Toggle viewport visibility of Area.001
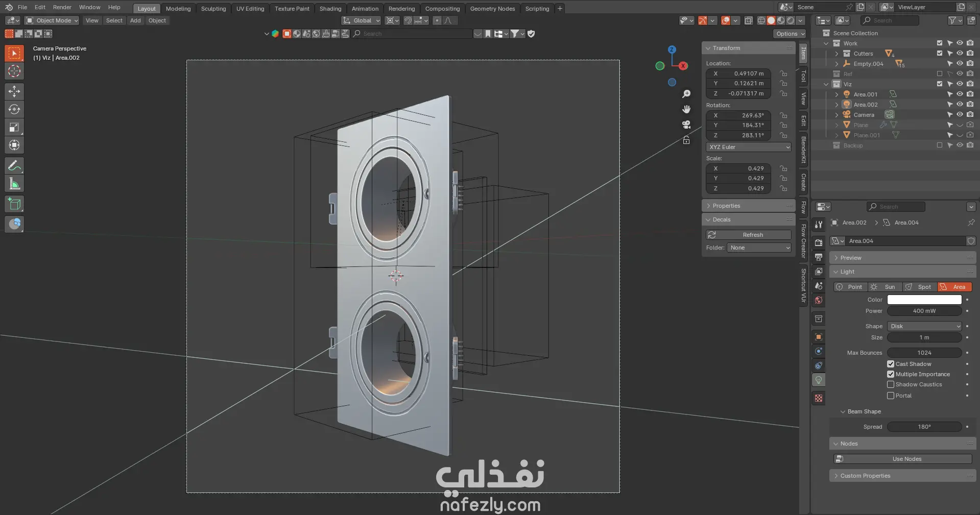Screen dimensions: 980x515 960,94
